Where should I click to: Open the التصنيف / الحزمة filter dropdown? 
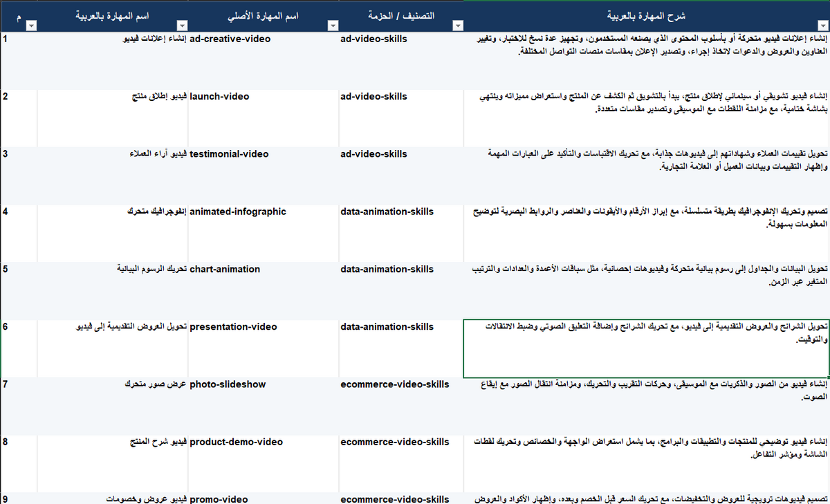(458, 26)
